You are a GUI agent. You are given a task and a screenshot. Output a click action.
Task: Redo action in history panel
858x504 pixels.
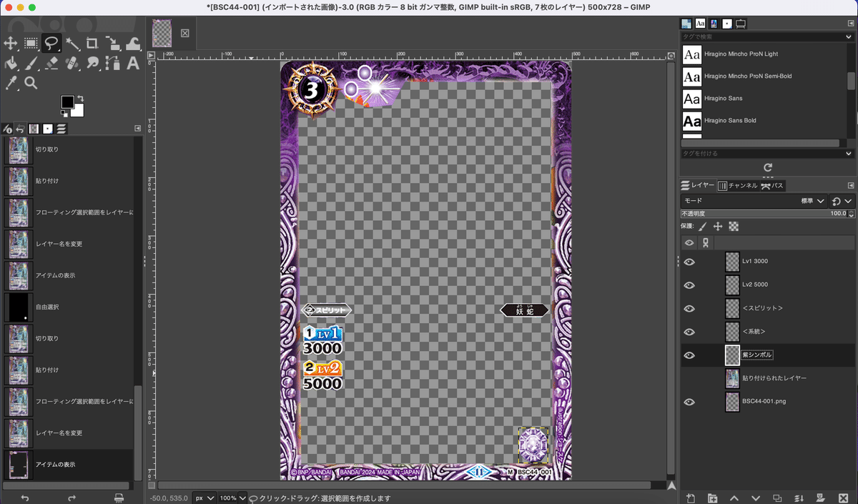71,498
